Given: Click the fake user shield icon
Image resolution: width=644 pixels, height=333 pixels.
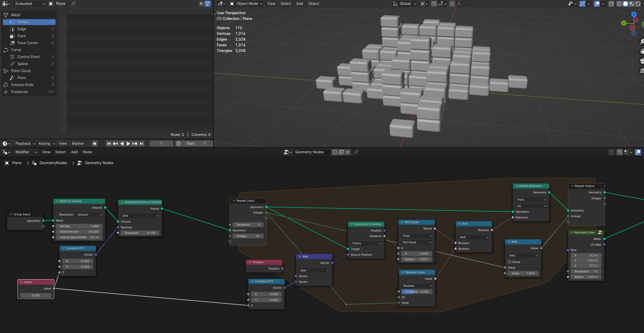Looking at the screenshot, I should 335,152.
